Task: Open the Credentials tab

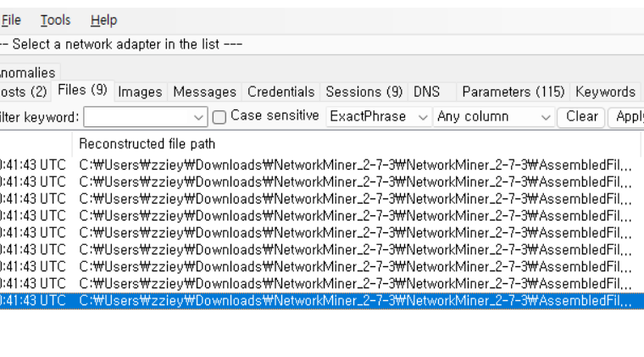Action: (281, 92)
